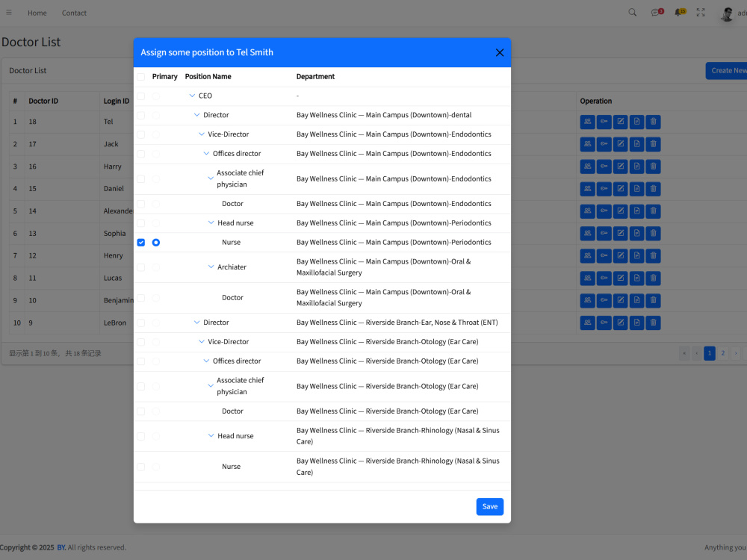This screenshot has height=560, width=747.
Task: Check the CEO position checkbox
Action: [x=141, y=96]
